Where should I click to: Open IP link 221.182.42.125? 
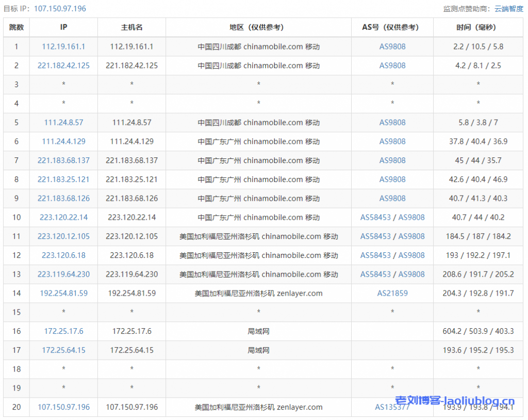63,66
